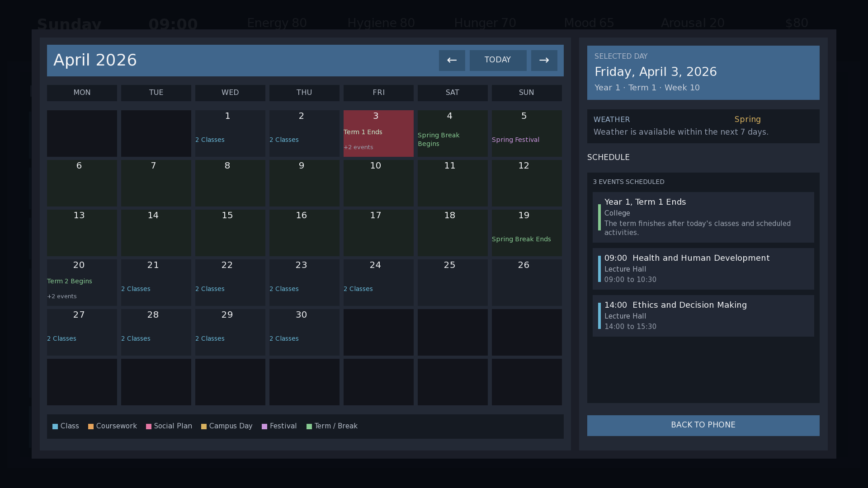Click the green Term / Break legend swatch

(x=309, y=427)
